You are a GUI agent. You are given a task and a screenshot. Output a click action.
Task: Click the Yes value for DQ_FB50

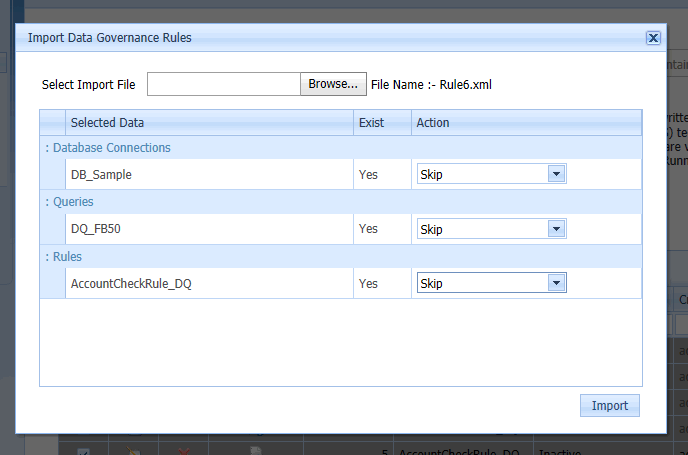(x=368, y=229)
